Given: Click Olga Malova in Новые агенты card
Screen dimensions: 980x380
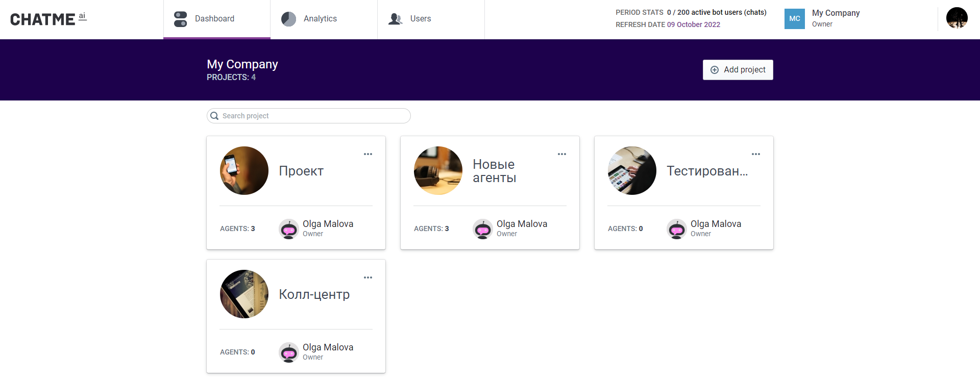Looking at the screenshot, I should coord(522,224).
